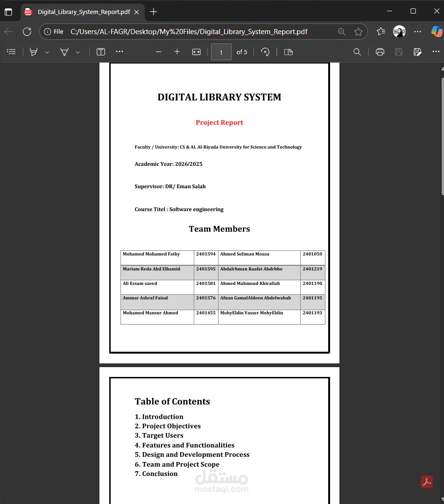Click 'Course Titel : Software engineering' line
Screen dimensions: 444x504
coord(179,209)
